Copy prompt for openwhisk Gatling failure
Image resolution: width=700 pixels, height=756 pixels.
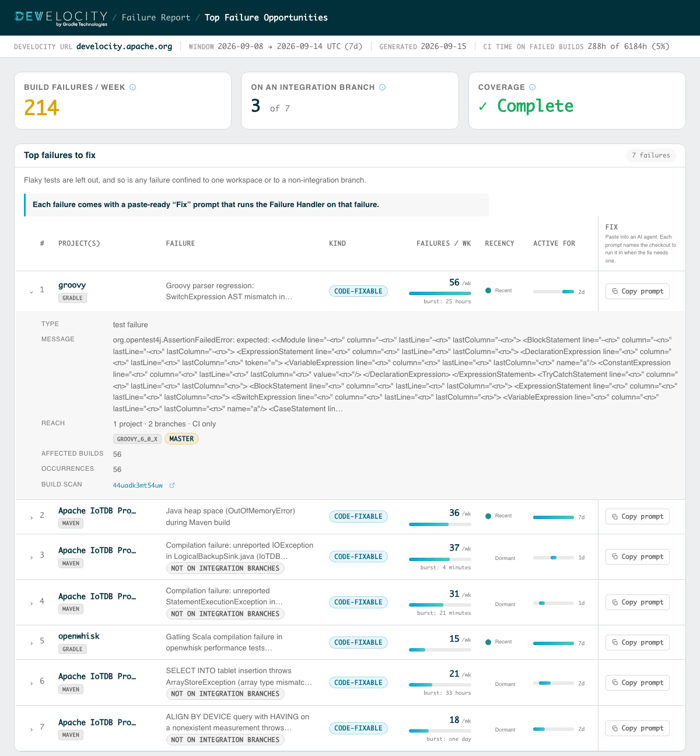(x=638, y=642)
